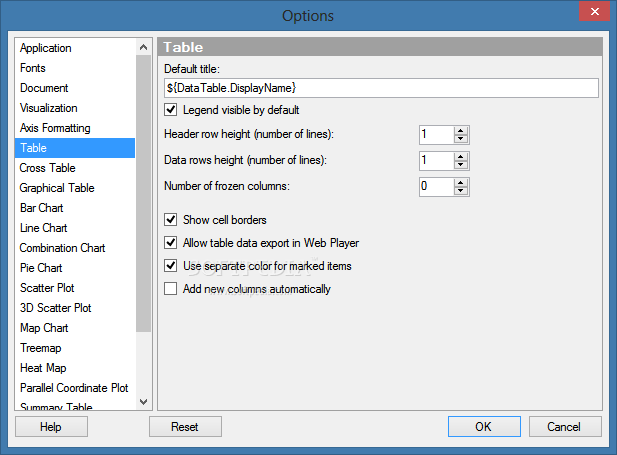Open Scatter Plot options
Screen dimensions: 617x455
point(75,288)
